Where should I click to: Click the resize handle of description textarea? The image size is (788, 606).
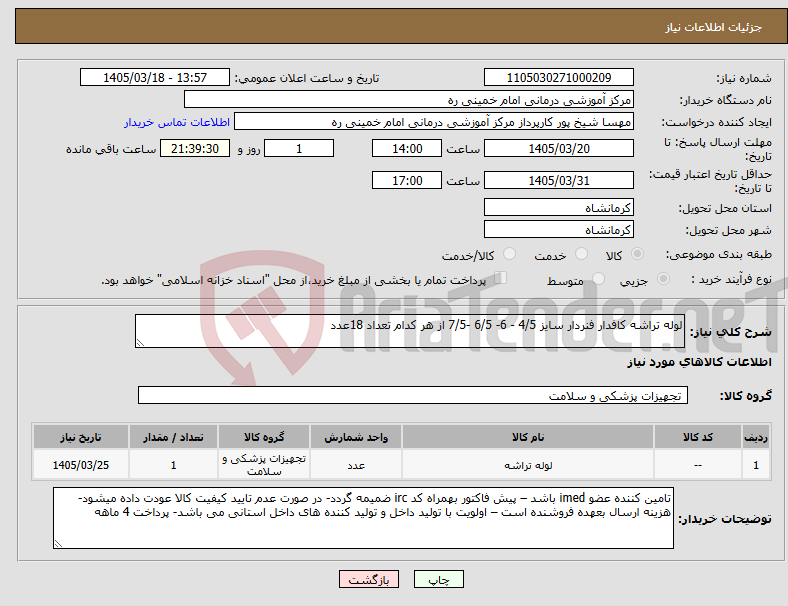point(140,343)
